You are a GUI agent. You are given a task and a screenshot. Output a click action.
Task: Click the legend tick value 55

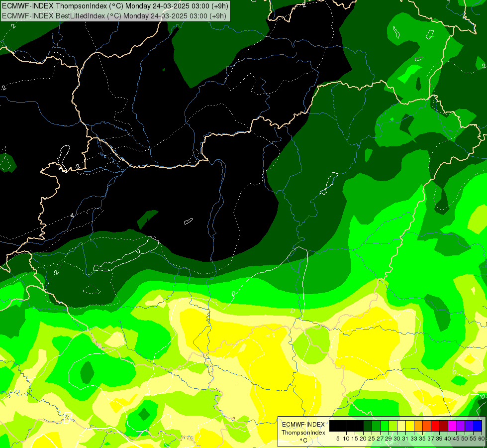(x=474, y=439)
